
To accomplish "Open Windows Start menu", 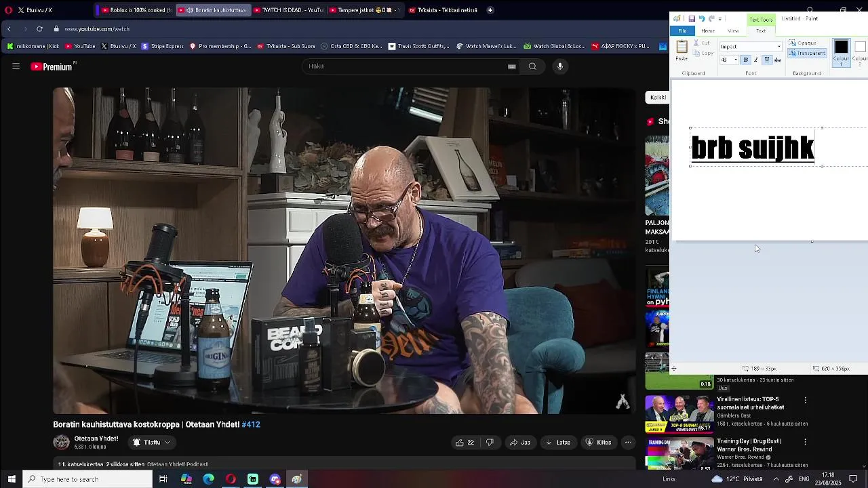I will point(12,479).
